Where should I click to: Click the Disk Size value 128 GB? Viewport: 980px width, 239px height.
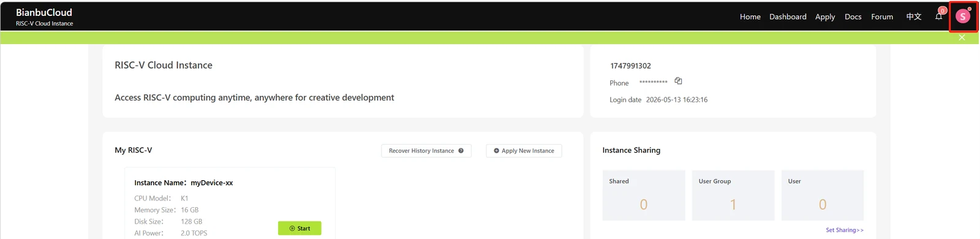click(192, 221)
